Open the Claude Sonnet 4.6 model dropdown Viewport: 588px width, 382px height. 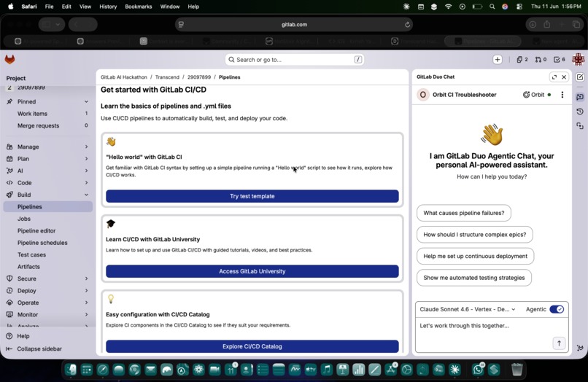click(x=467, y=309)
